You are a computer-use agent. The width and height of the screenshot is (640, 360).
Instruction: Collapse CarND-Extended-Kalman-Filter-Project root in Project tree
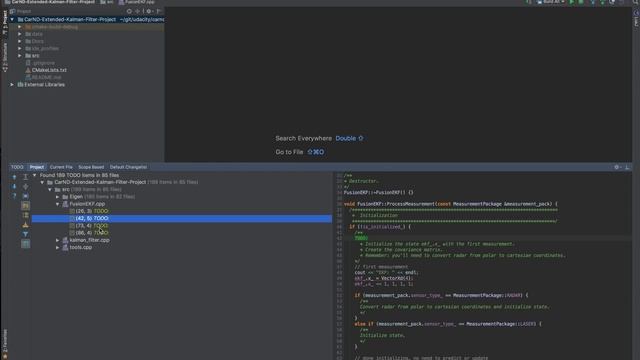click(x=12, y=19)
